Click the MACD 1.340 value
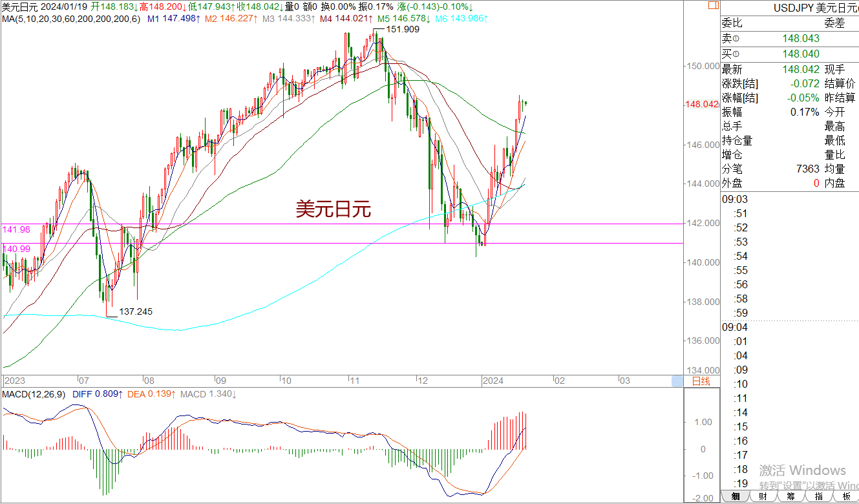The width and height of the screenshot is (859, 504). 208,394
